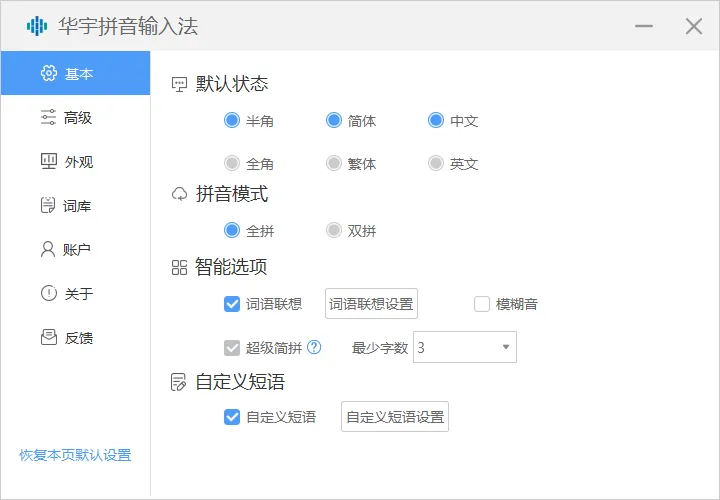Click the 恢复本页默认设置 link
This screenshot has width=720, height=500.
pos(75,455)
